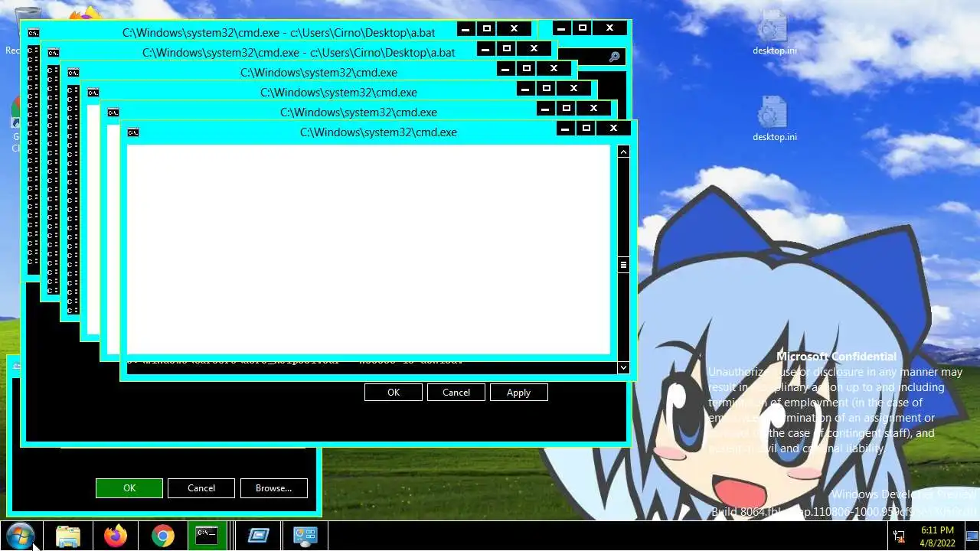Click the scrollbar thumb of front cmd window
Image resolution: width=980 pixels, height=551 pixels.
pyautogui.click(x=623, y=265)
